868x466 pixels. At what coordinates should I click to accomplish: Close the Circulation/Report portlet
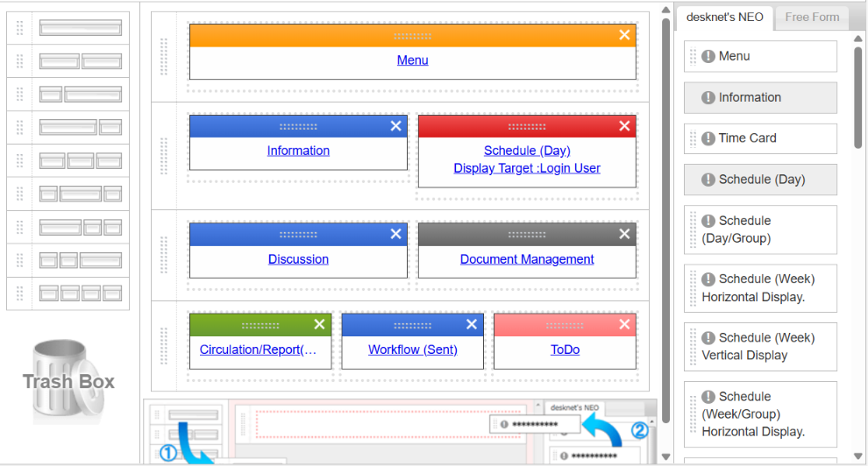point(319,324)
